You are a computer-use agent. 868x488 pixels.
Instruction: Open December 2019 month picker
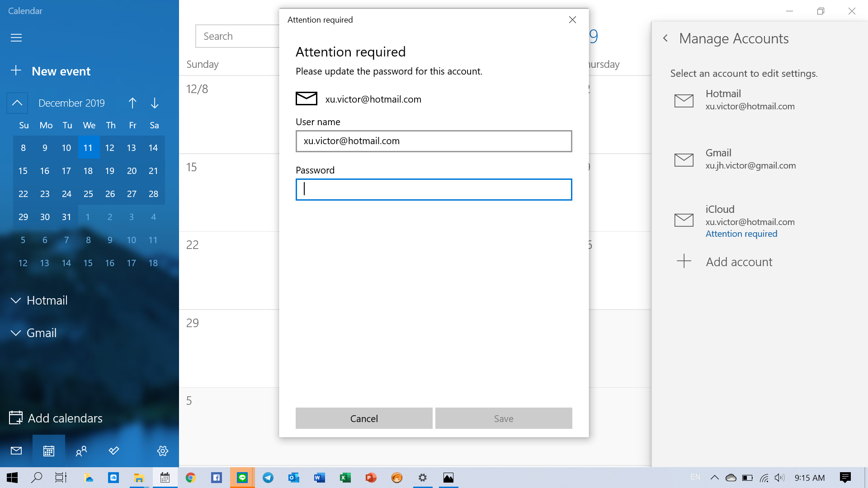coord(71,103)
